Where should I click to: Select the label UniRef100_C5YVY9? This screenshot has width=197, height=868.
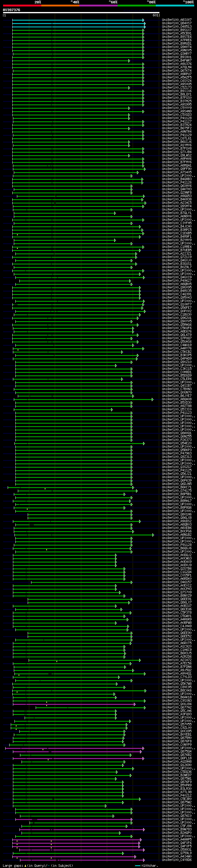click(x=177, y=108)
